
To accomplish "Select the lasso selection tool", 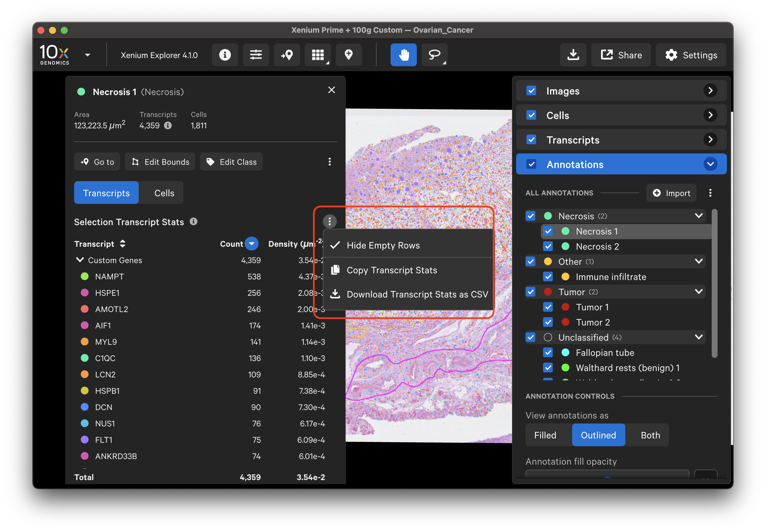I will 434,55.
